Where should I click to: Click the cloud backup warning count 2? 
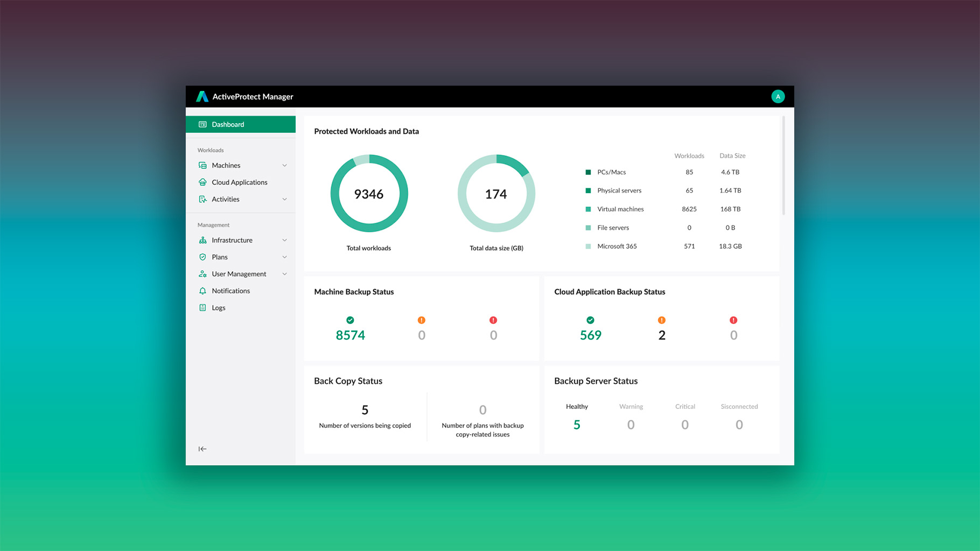tap(662, 335)
